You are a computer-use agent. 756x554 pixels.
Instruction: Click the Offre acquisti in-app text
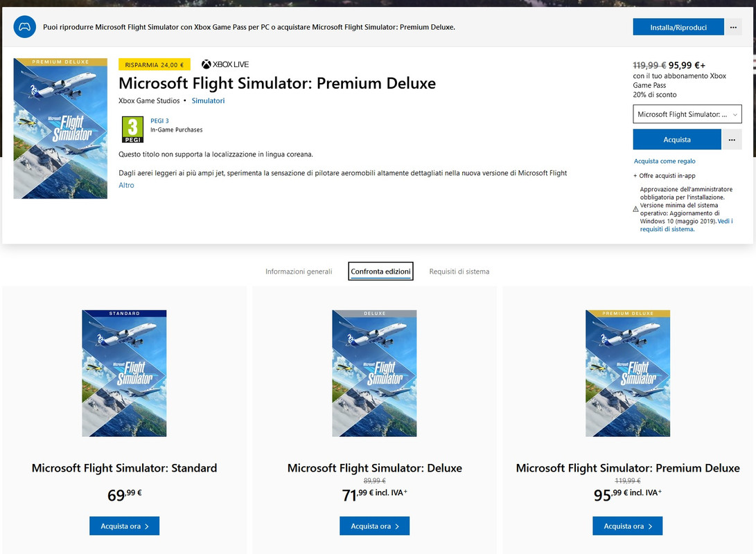click(x=667, y=176)
